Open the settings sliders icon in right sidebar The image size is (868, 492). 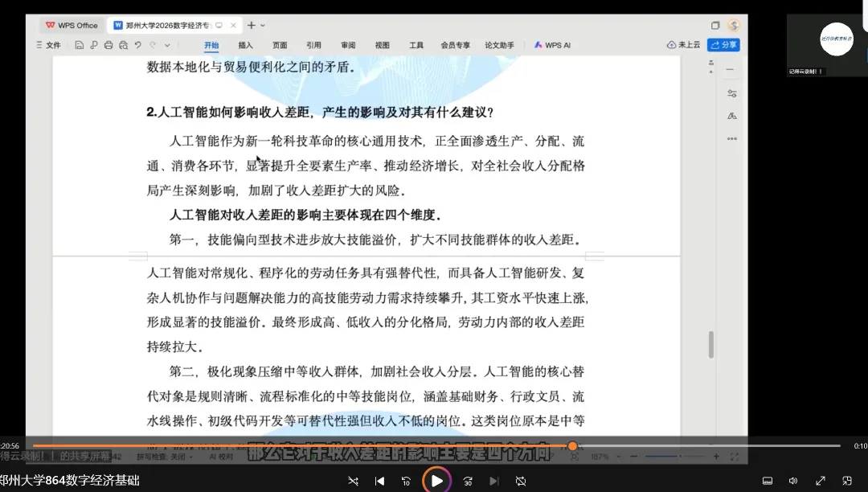(x=732, y=93)
